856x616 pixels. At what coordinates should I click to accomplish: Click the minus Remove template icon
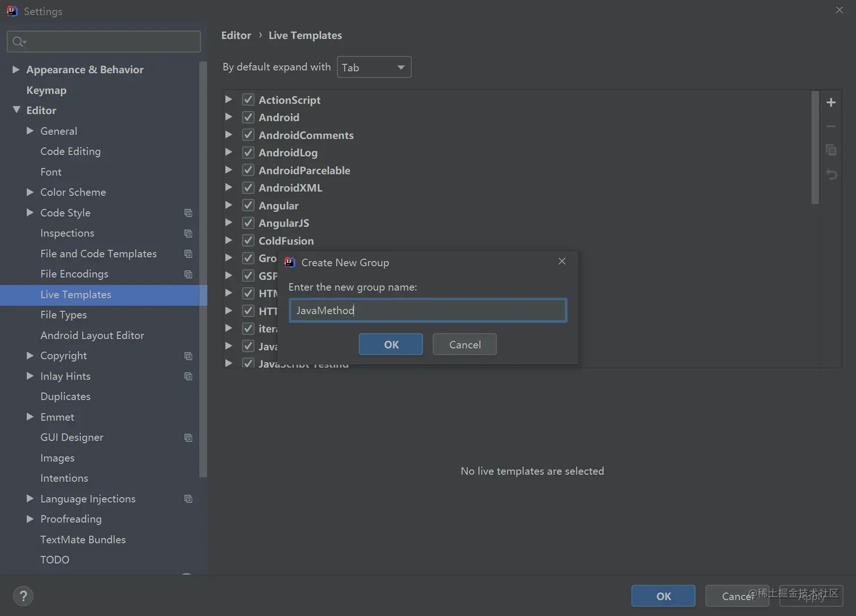831,127
